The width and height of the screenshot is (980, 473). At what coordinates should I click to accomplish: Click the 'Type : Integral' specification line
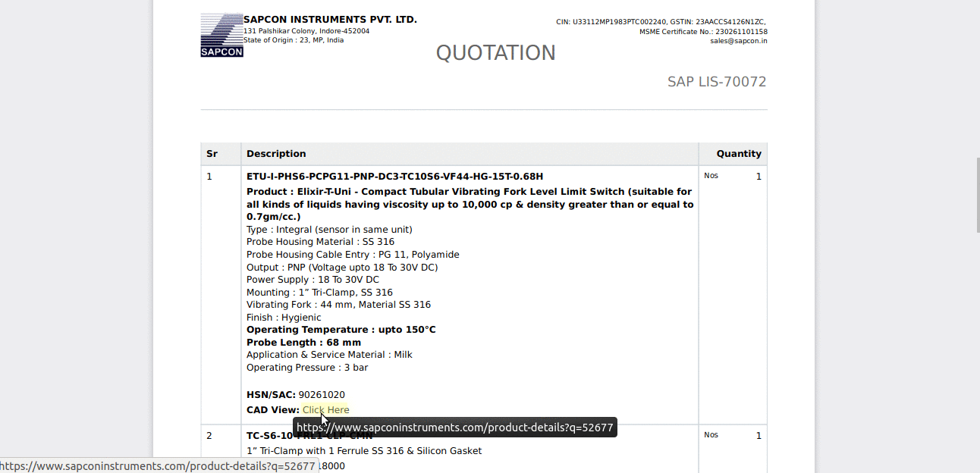(329, 230)
